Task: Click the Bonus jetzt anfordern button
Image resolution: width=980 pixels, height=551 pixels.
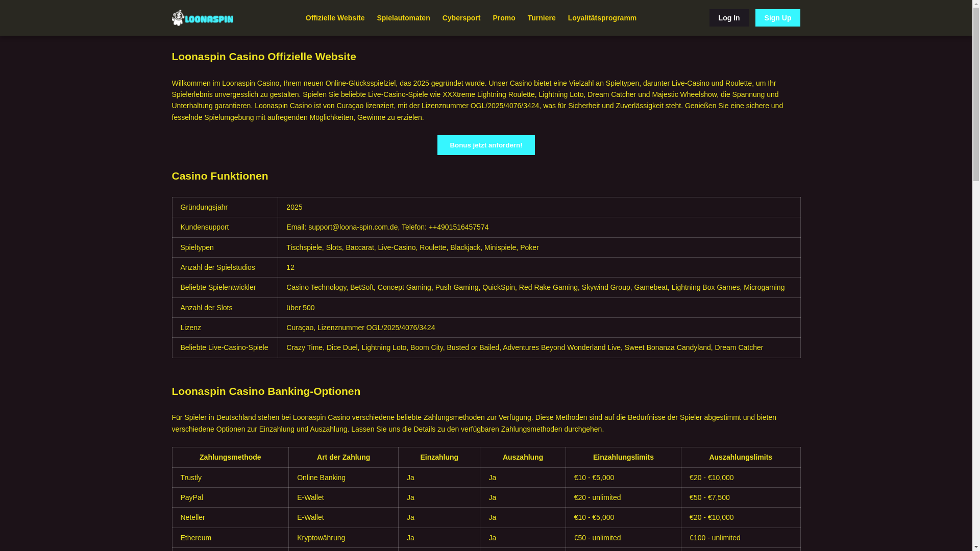Action: [486, 145]
